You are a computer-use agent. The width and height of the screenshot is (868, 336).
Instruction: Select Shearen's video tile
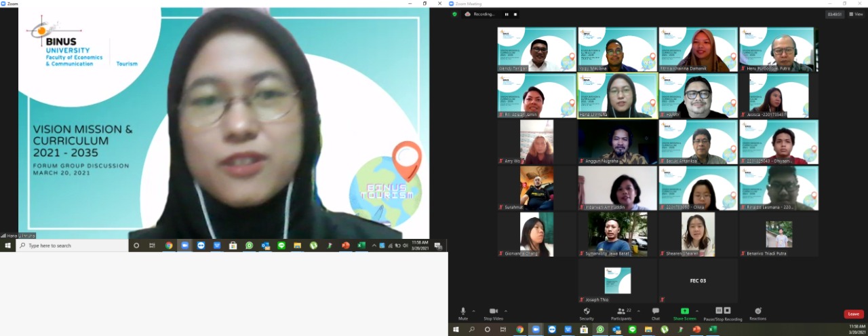point(698,234)
